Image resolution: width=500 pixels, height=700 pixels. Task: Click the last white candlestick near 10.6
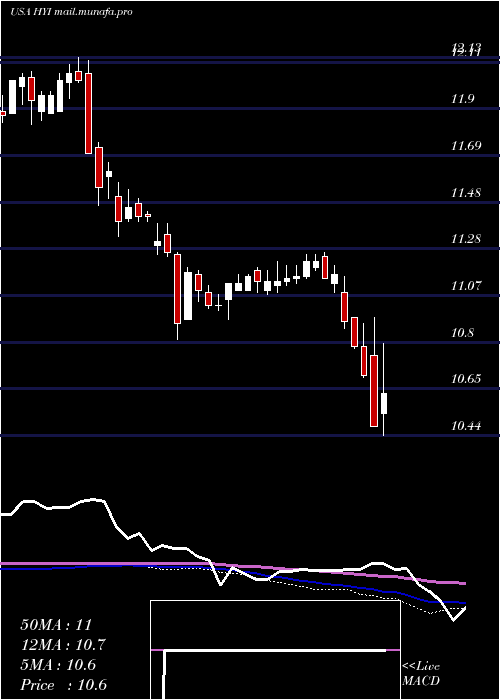pos(384,404)
